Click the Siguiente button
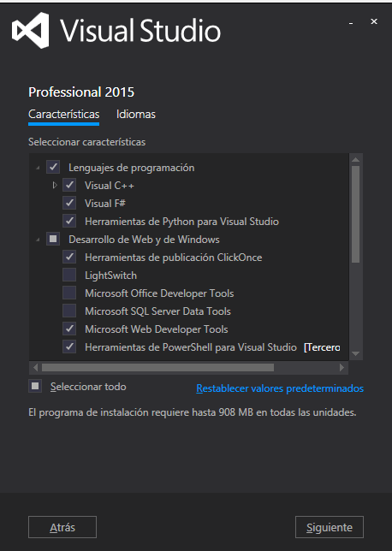Image resolution: width=392 pixels, height=551 pixels. tap(330, 527)
